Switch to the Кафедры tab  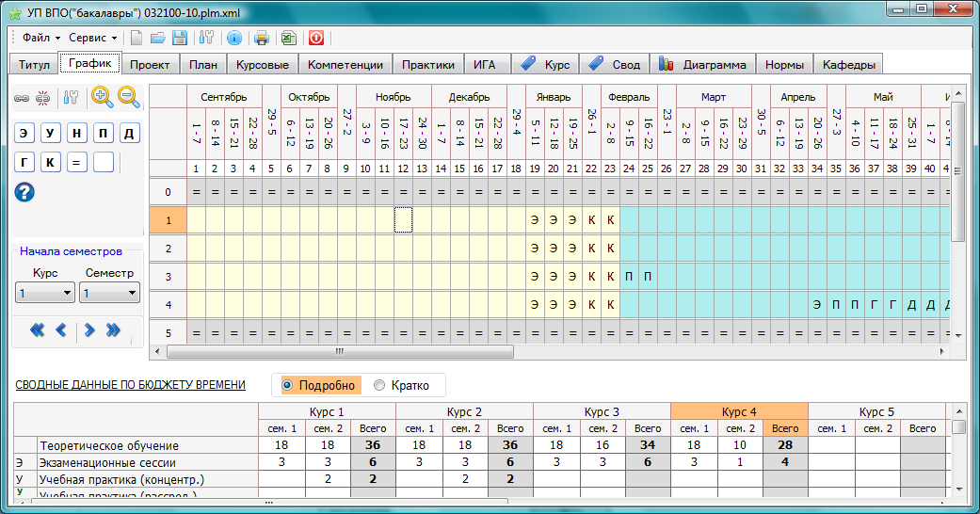849,64
